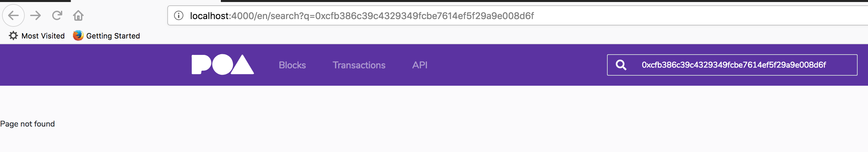Select the active browser tab at the top
The width and height of the screenshot is (868, 152).
pos(146,1)
